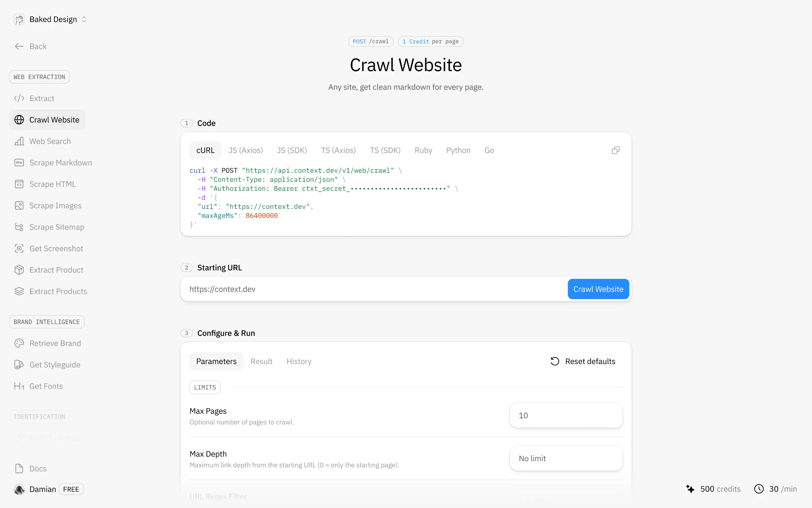Select the Ruby code tab
Viewport: 812px width, 508px height.
(x=423, y=150)
